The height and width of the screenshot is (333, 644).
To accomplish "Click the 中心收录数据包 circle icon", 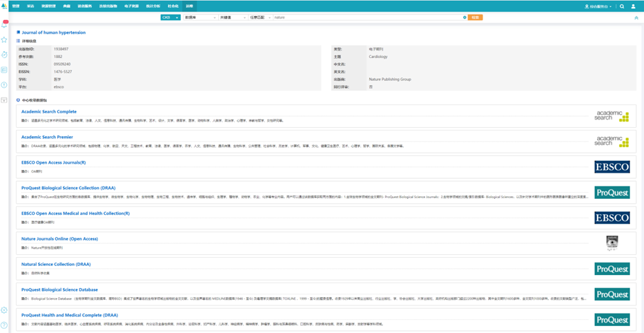I will pos(18,100).
